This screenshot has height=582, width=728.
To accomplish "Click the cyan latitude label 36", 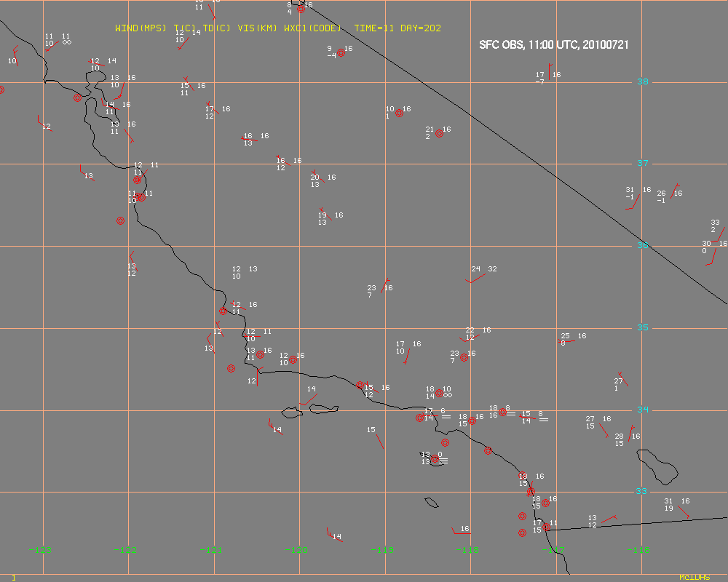I will coord(643,245).
